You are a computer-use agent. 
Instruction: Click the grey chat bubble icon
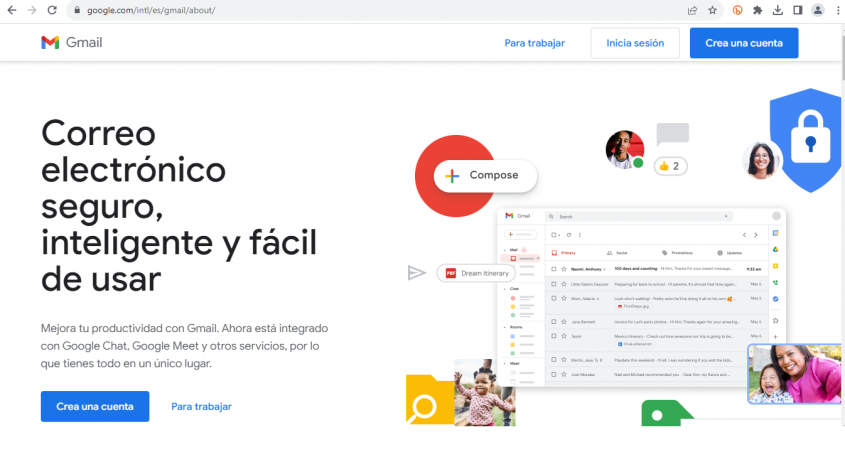[673, 134]
